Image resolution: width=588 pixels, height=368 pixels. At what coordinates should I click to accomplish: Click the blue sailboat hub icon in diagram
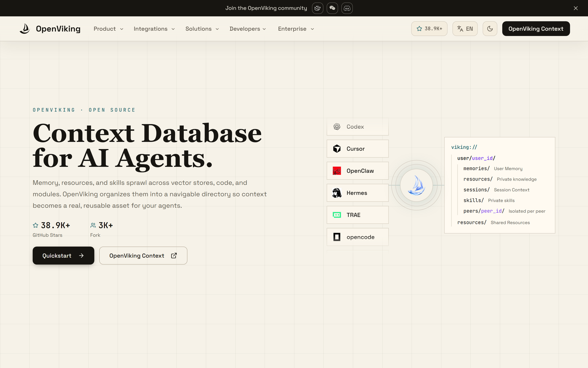[417, 185]
